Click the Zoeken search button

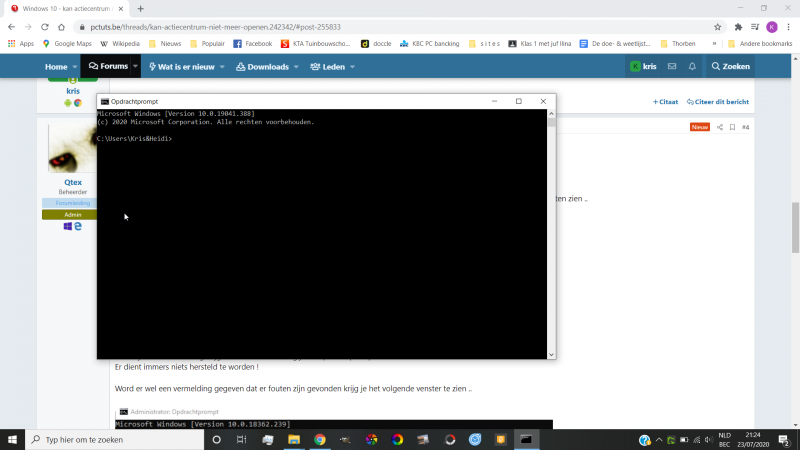730,66
